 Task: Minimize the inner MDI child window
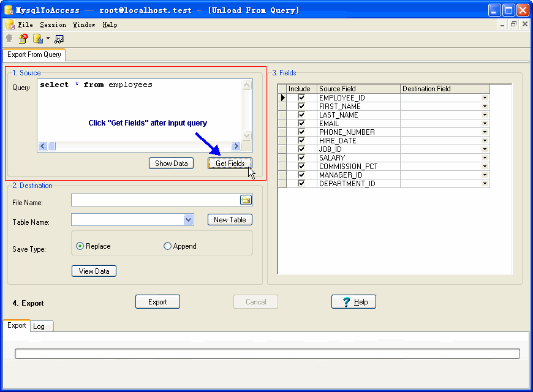pyautogui.click(x=502, y=24)
